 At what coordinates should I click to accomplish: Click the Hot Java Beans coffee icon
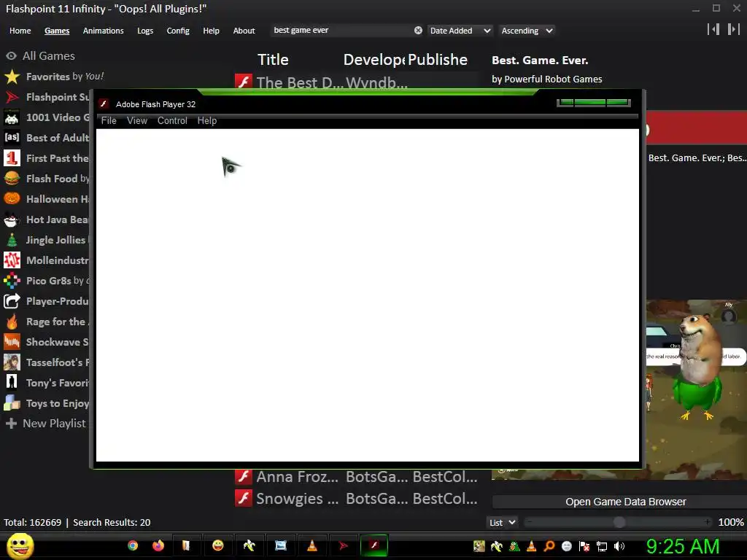pyautogui.click(x=12, y=219)
